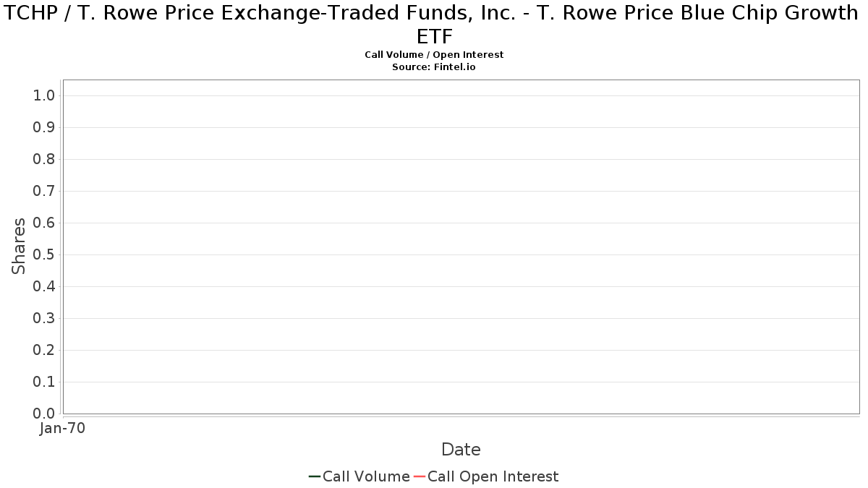Click the 0.5 y-axis tick label
The height and width of the screenshot is (488, 868).
click(44, 254)
